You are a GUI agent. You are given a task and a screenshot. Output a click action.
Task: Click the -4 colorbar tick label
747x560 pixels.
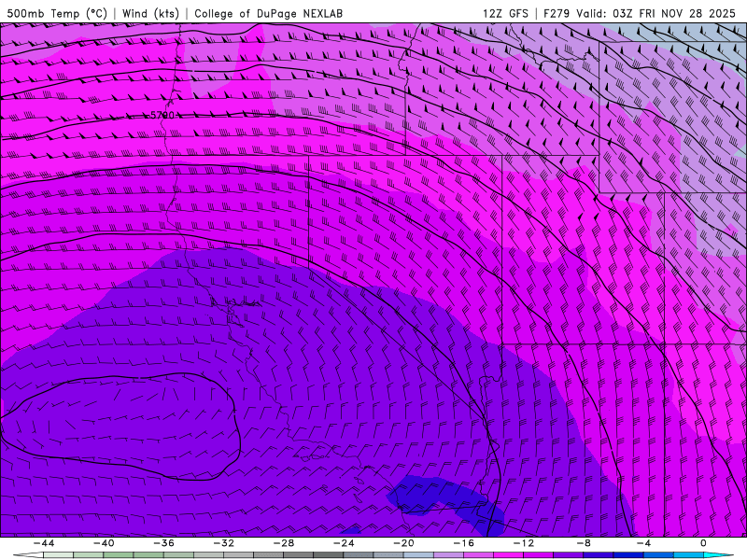(643, 543)
